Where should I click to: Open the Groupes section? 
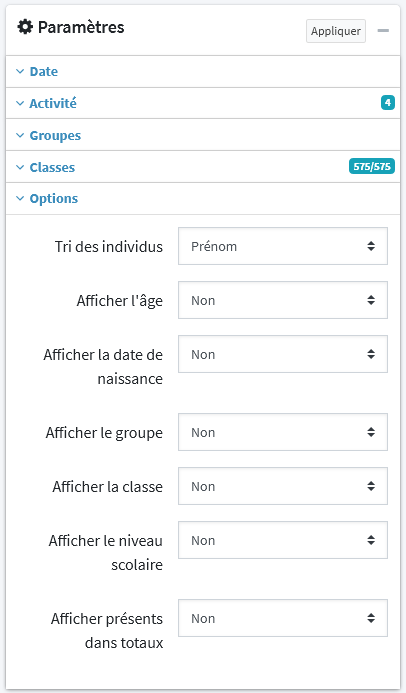click(x=203, y=135)
